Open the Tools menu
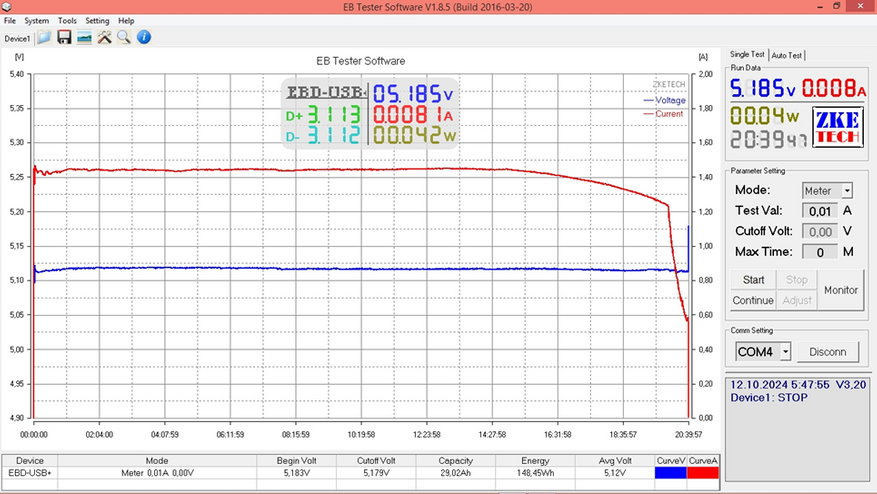 tap(67, 21)
